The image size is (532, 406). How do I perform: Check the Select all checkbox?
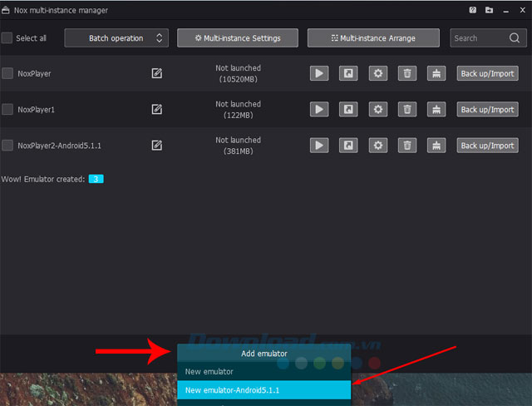(7, 38)
